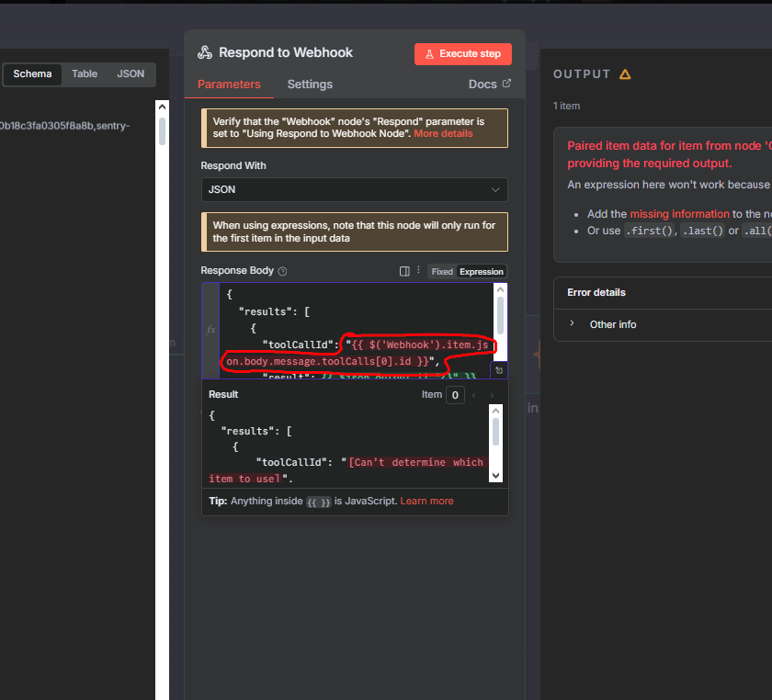This screenshot has width=772, height=700.
Task: Go to next result item arrow
Action: click(492, 395)
